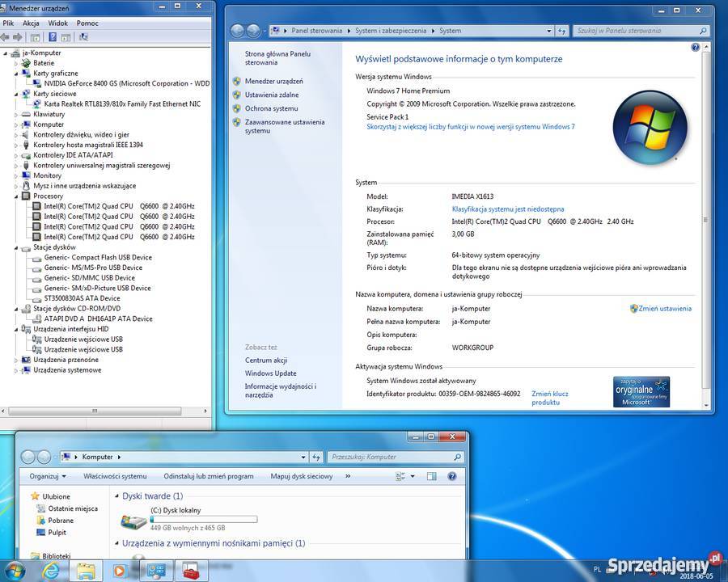Collapse the Stacje dysków category

(16, 248)
